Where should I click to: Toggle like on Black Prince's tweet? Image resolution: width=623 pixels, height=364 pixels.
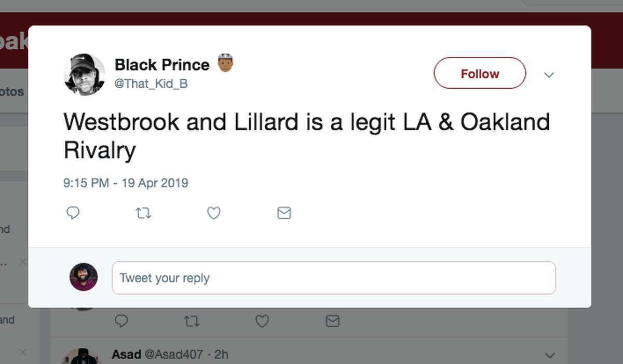[x=213, y=213]
